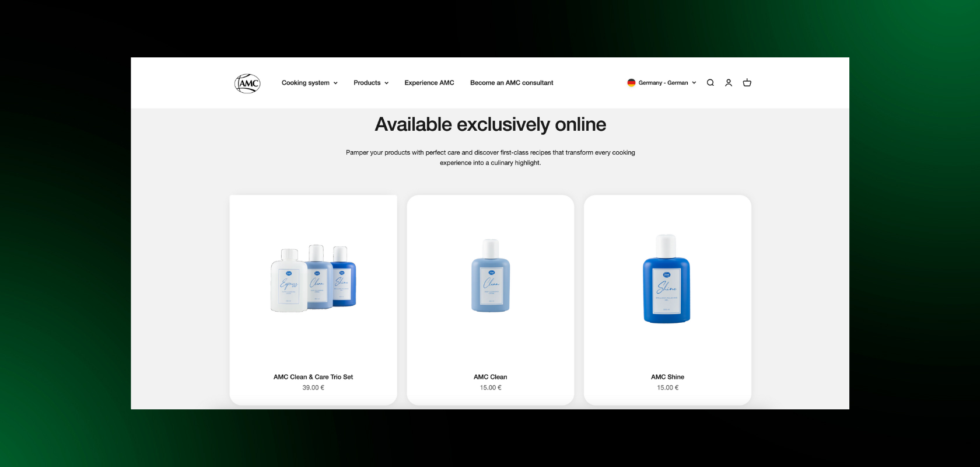Select the light blue Clean bottle image

491,276
